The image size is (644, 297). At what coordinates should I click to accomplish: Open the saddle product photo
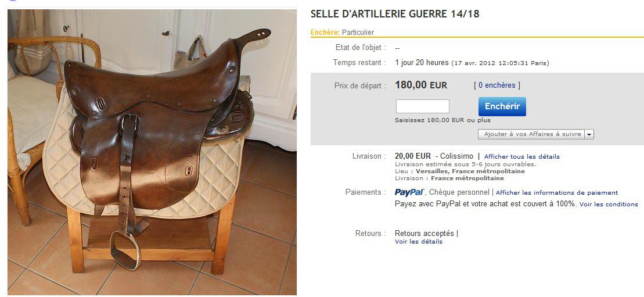tap(152, 152)
